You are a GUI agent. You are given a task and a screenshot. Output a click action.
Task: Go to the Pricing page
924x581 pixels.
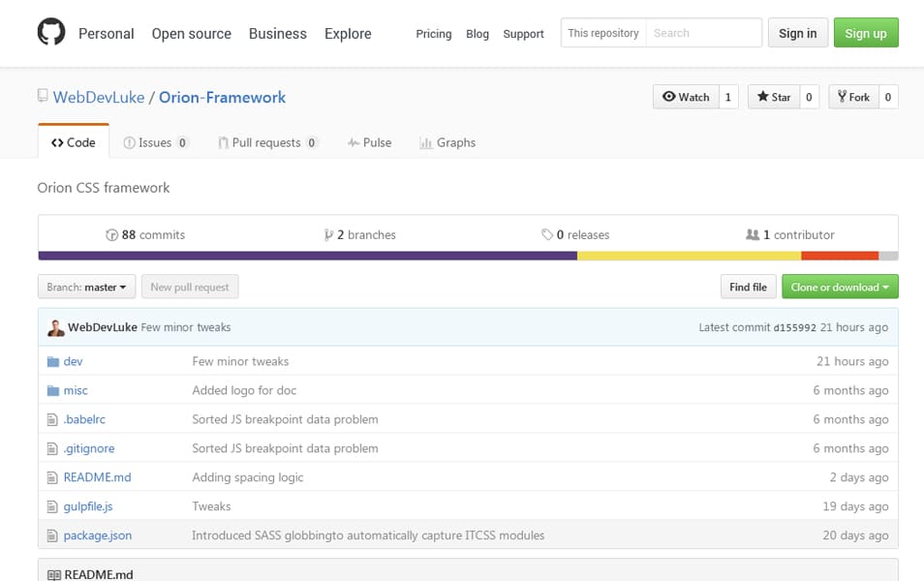point(434,34)
